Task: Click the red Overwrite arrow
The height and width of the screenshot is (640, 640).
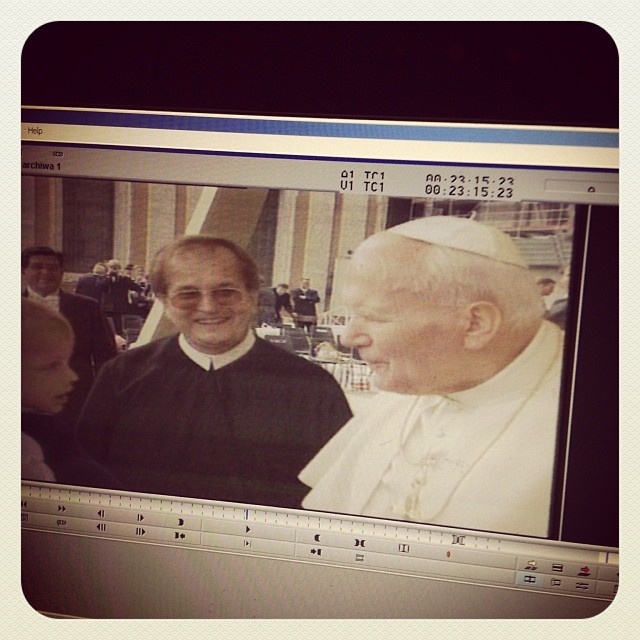Action: point(584,571)
